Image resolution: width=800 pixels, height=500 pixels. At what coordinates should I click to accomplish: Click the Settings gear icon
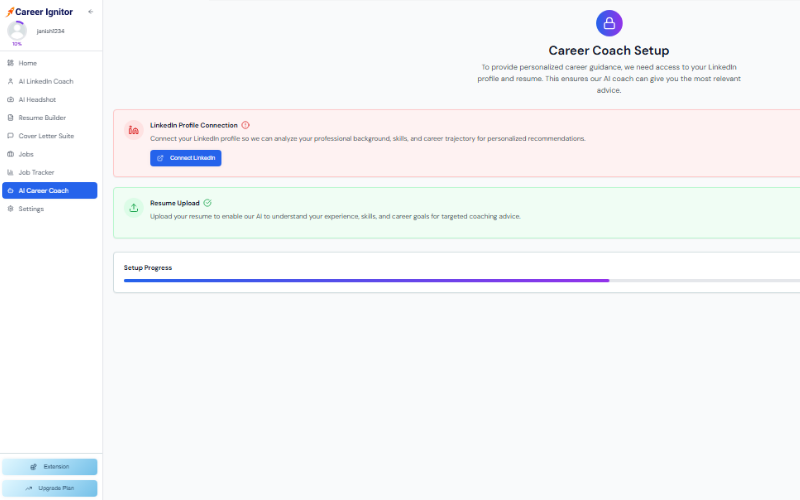tap(10, 208)
